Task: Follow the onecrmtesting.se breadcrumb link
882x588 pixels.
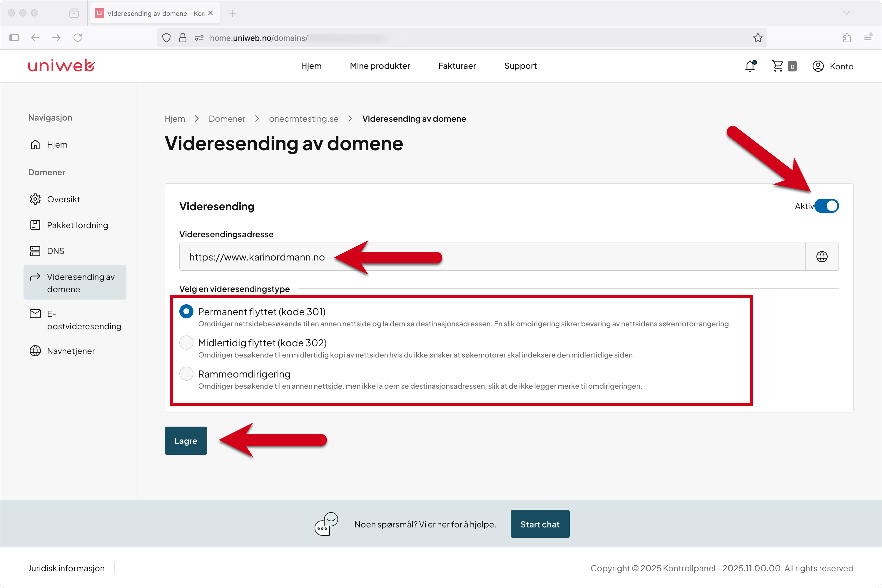Action: pos(304,119)
